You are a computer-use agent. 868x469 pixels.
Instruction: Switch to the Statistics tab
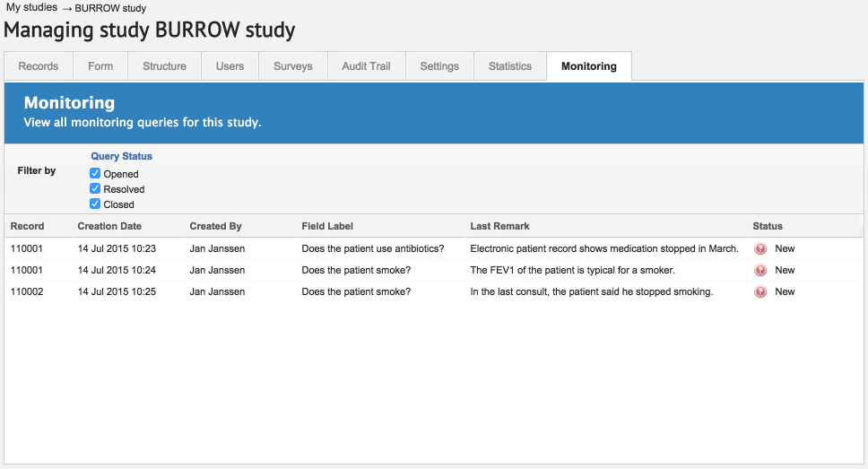tap(510, 66)
